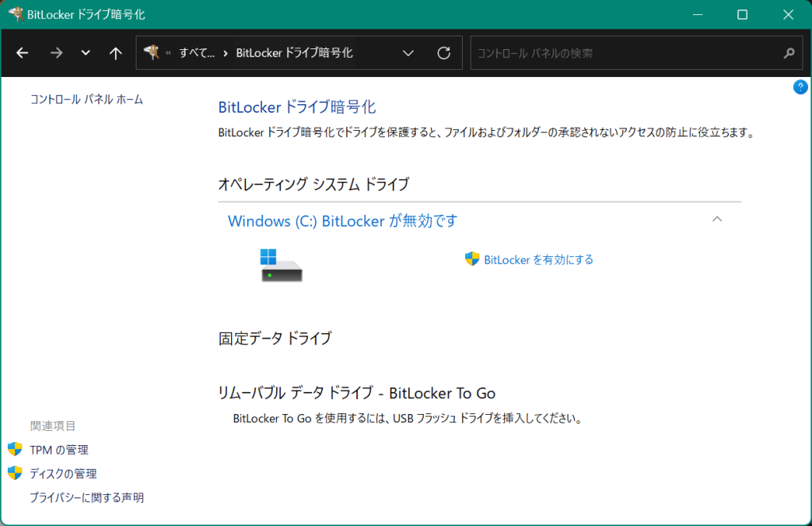
Task: Refresh the BitLocker control panel page
Action: [444, 53]
